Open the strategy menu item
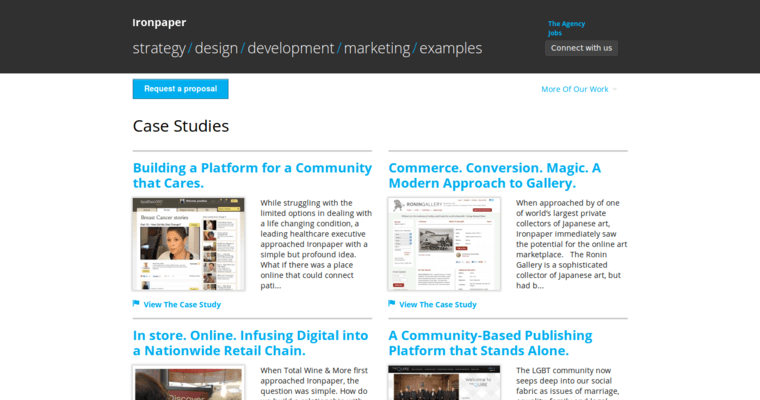Viewport: 760px width, 400px height. tap(159, 48)
